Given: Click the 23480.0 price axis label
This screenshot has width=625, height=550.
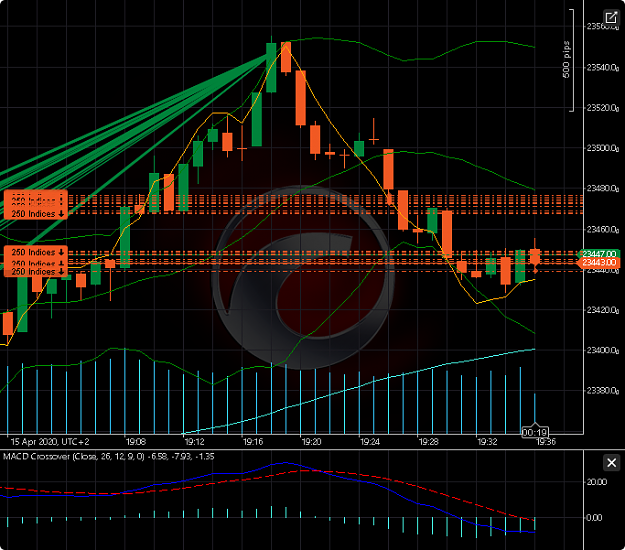Looking at the screenshot, I should (603, 188).
